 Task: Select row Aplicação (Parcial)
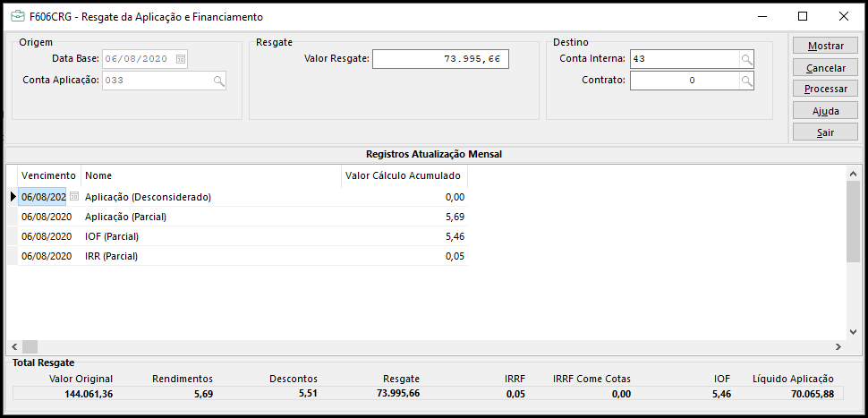pos(243,217)
